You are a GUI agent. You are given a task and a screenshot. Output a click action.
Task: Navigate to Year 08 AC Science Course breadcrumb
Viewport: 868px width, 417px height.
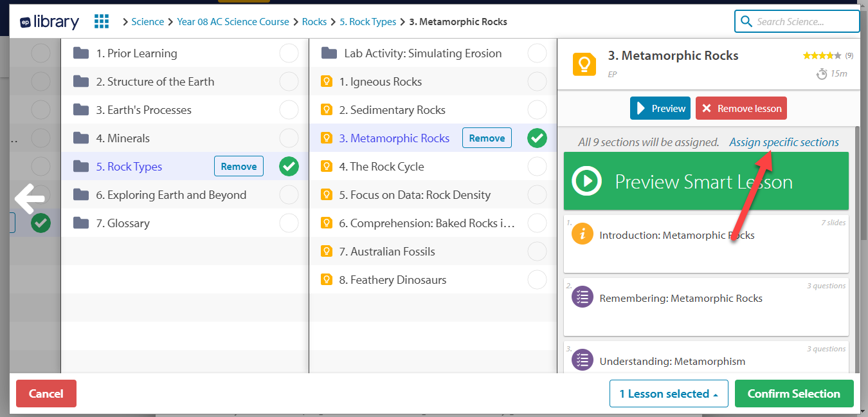(x=233, y=22)
